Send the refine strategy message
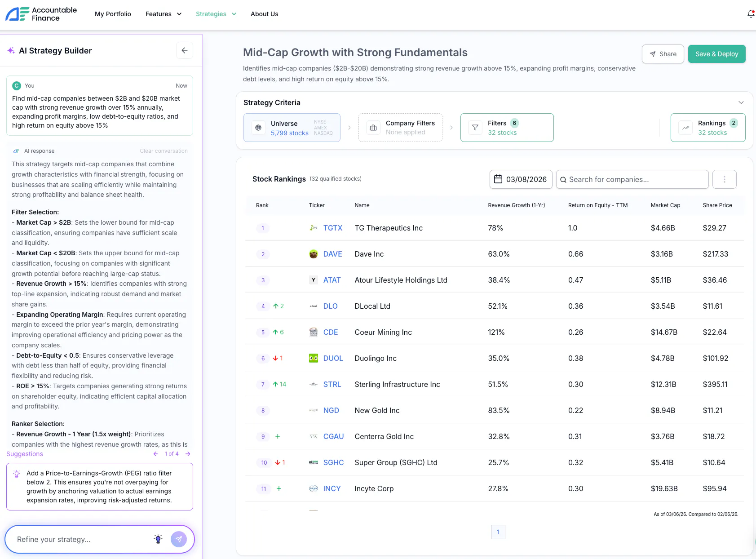The height and width of the screenshot is (559, 756). (x=179, y=539)
